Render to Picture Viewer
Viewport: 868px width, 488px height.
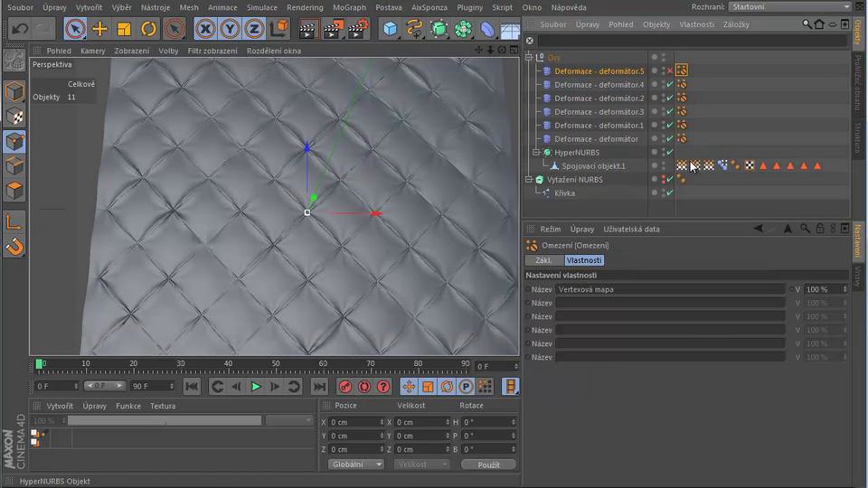click(x=333, y=29)
